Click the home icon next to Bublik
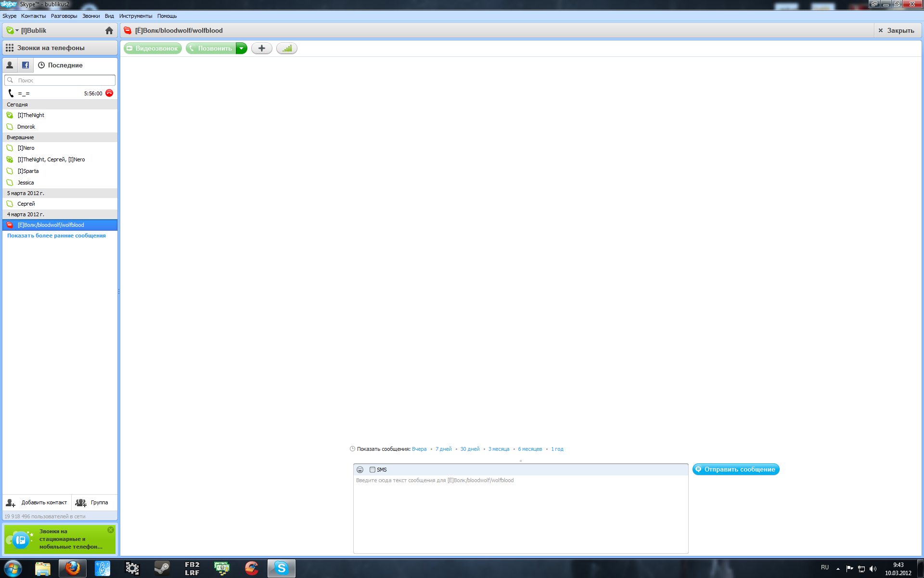The height and width of the screenshot is (578, 924). point(109,30)
